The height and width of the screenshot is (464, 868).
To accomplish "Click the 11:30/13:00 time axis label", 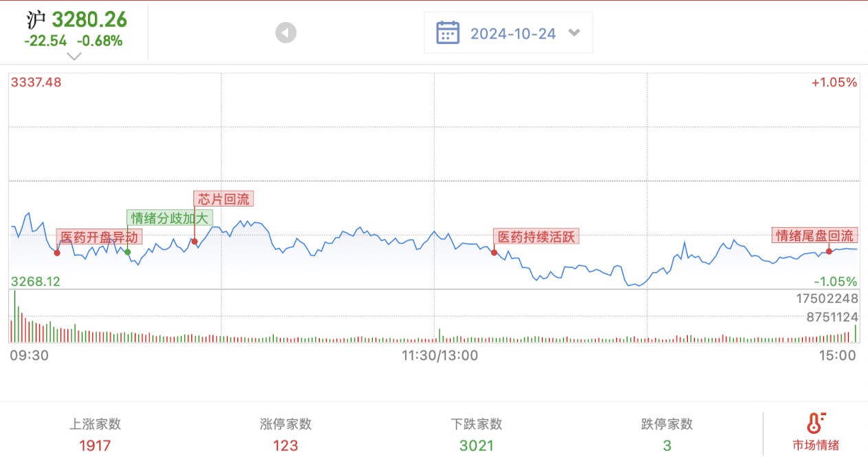I will pyautogui.click(x=440, y=355).
